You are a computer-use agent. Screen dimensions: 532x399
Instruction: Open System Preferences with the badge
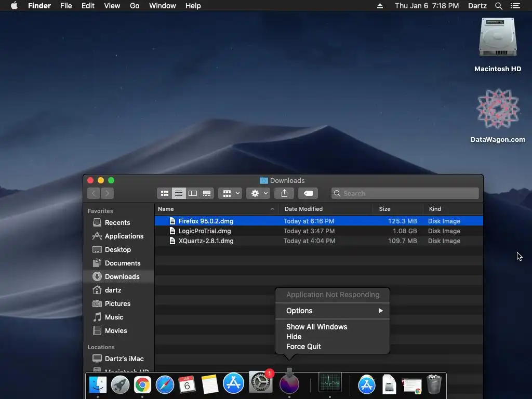261,382
